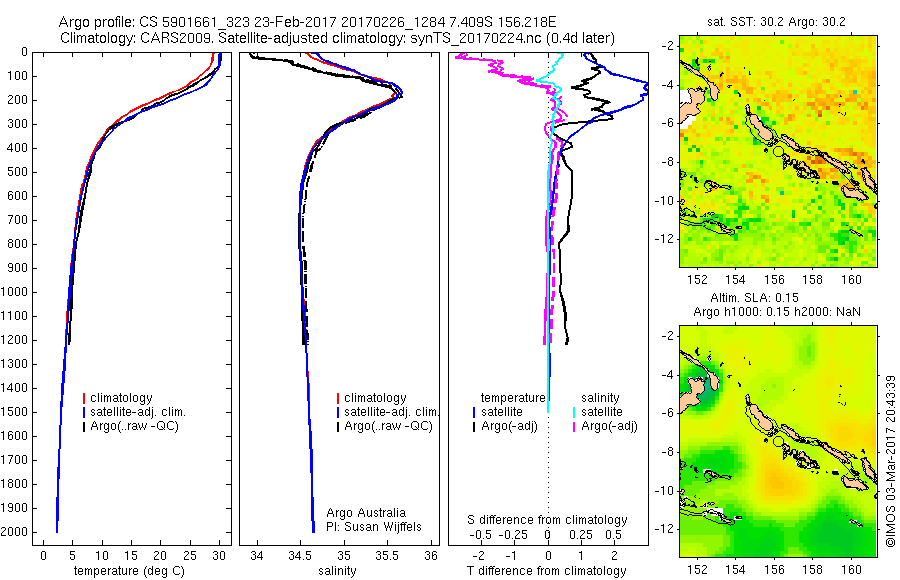Click the 'sat. SST: 30.2 Argo: 30.2' title

[x=777, y=22]
